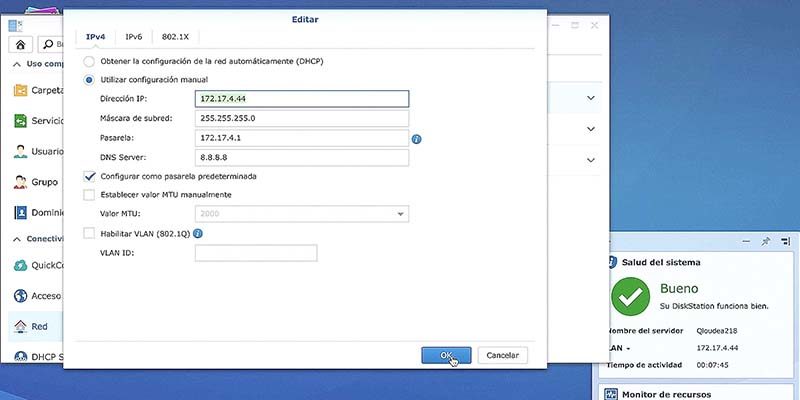Viewport: 800px width, 400px height.
Task: Select the automatic DHCP configuration radio
Action: 89,62
